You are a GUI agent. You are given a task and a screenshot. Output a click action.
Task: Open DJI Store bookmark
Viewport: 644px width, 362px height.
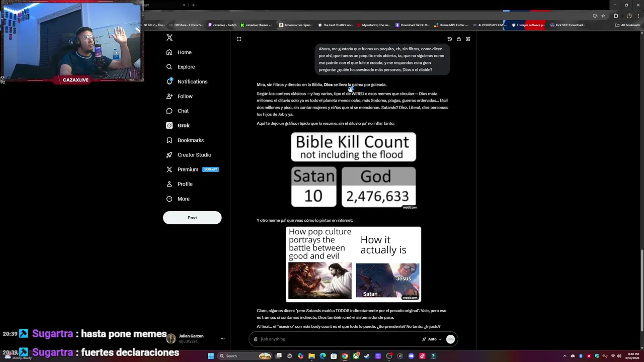pyautogui.click(x=186, y=25)
